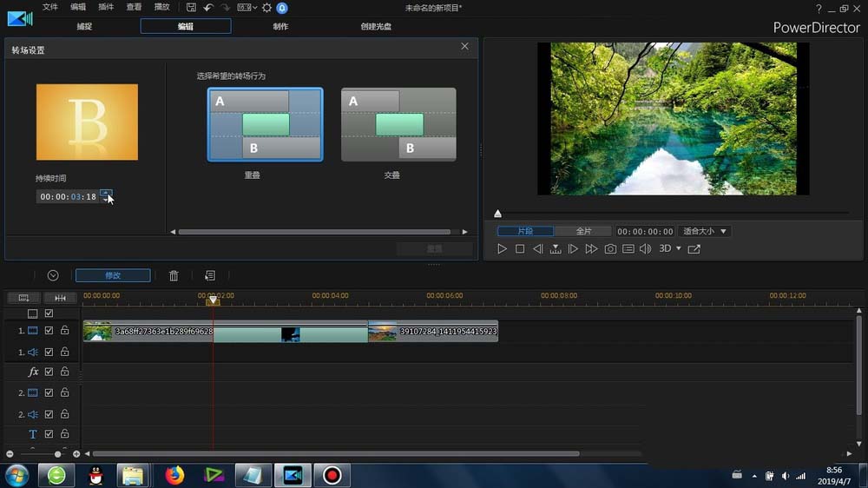Open preview quality settings icon
Screen dimensions: 868x488
coord(628,248)
